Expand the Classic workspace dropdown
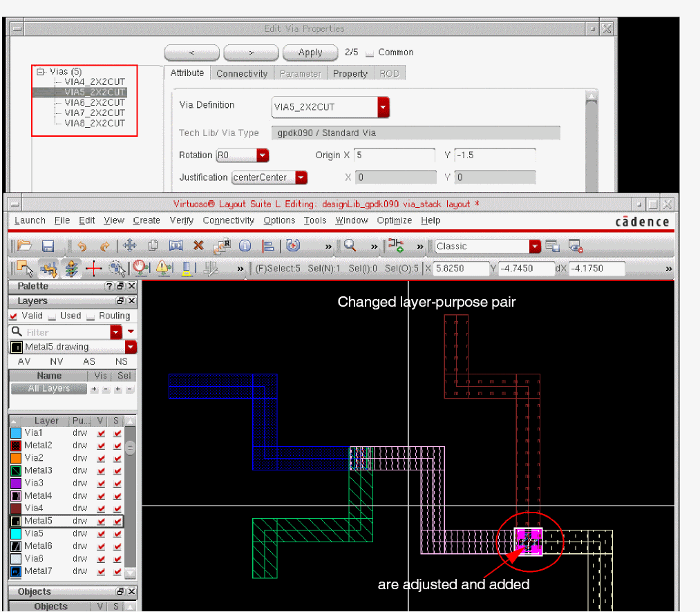The width and height of the screenshot is (700, 612). (535, 247)
